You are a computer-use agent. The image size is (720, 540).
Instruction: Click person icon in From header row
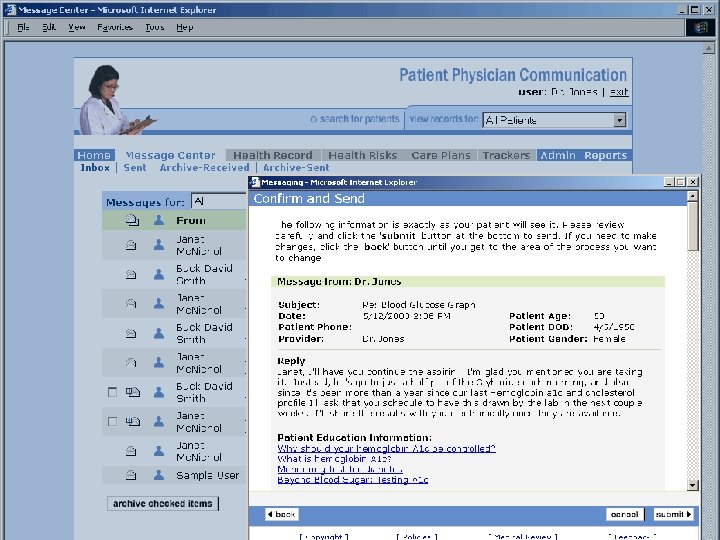click(159, 221)
